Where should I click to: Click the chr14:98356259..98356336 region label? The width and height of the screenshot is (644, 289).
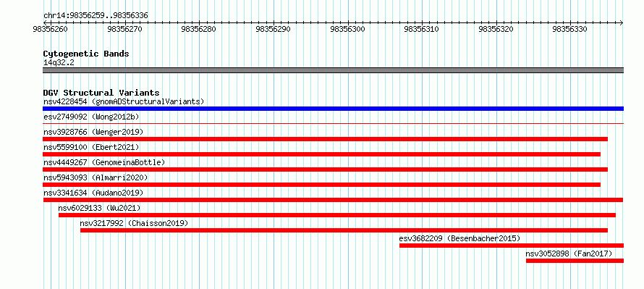pos(96,16)
